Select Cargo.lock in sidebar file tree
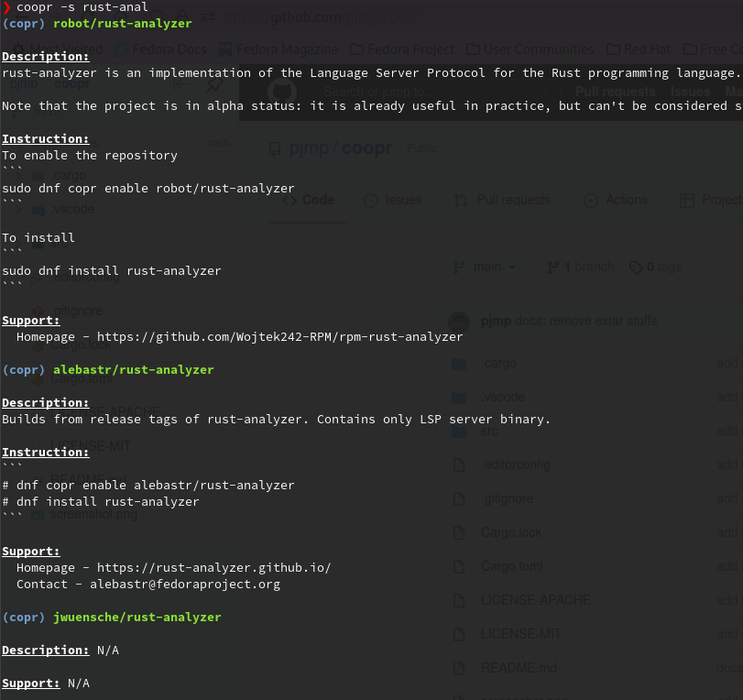Viewport: 743px width, 700px height. 81,345
